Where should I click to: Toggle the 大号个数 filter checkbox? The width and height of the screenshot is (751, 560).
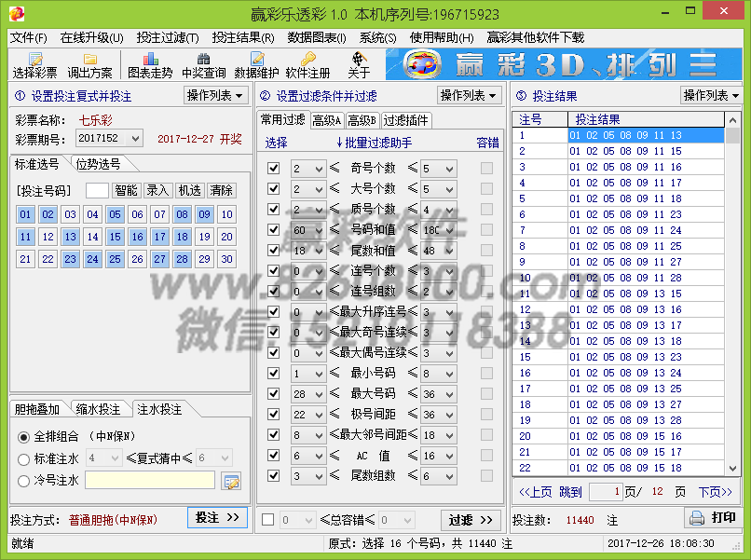pyautogui.click(x=274, y=189)
